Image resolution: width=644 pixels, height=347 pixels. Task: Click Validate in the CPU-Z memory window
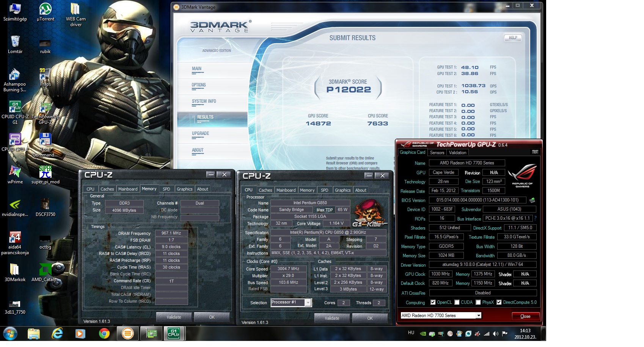[174, 317]
